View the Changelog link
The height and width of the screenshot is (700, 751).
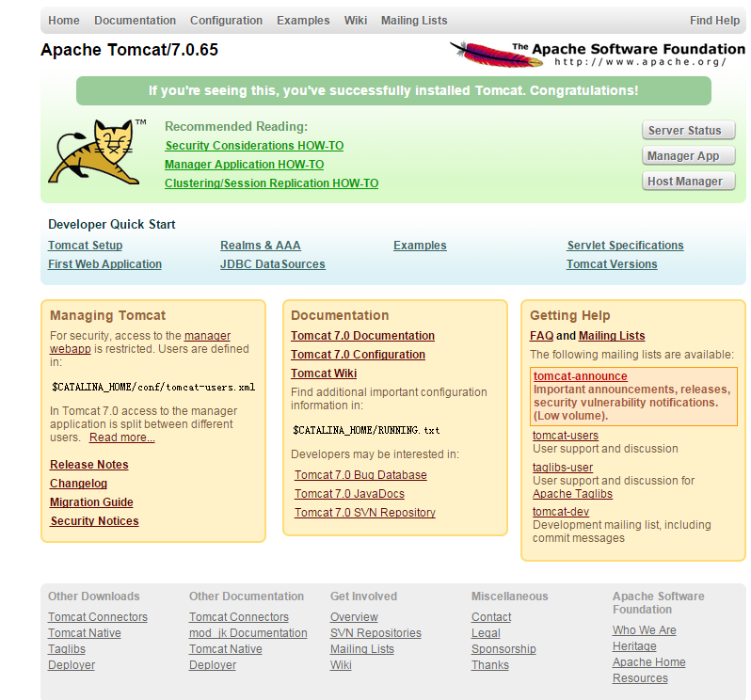click(78, 483)
